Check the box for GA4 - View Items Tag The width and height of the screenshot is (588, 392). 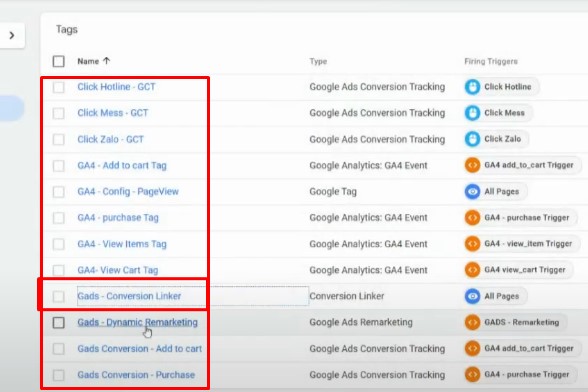coord(58,244)
